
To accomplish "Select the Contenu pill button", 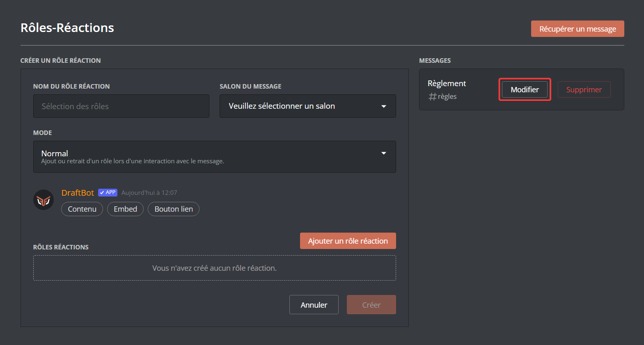I will [82, 209].
